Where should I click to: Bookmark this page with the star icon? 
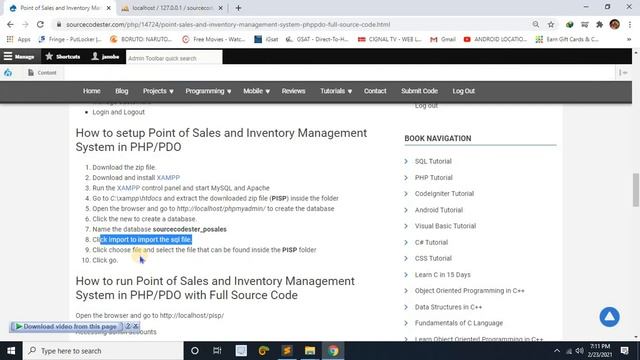tap(551, 24)
